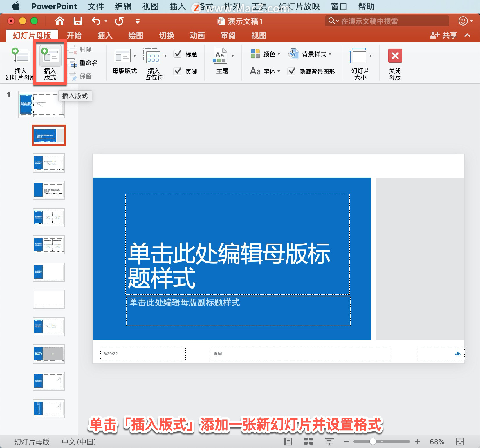
Task: Close Master view with red X
Action: coord(395,56)
